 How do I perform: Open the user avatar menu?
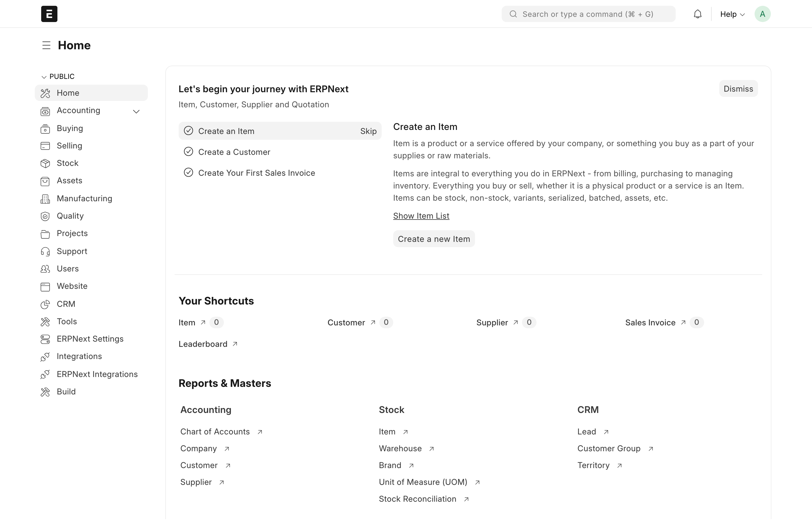[x=762, y=14]
